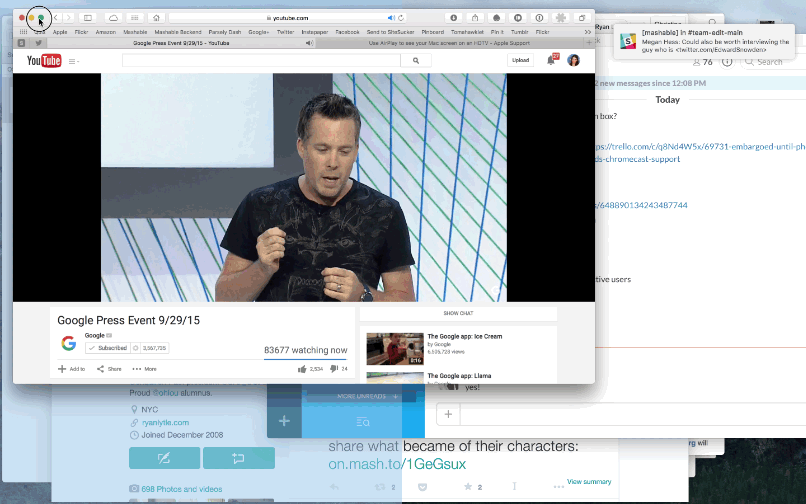Click the YouTube search input field

pos(261,61)
